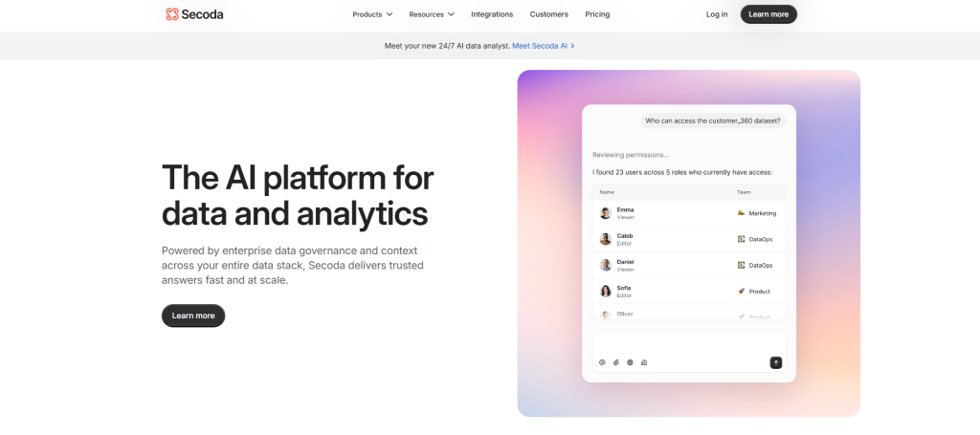Expand the Resources dropdown menu
This screenshot has width=980, height=435.
(432, 14)
